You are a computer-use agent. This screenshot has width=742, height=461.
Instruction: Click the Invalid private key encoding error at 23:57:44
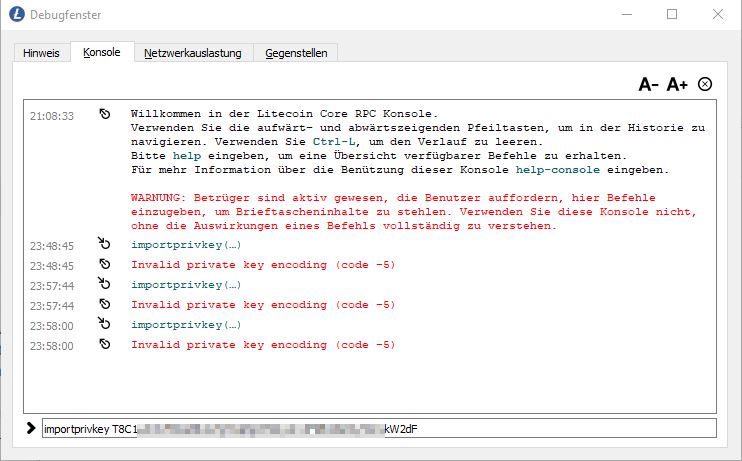(263, 305)
